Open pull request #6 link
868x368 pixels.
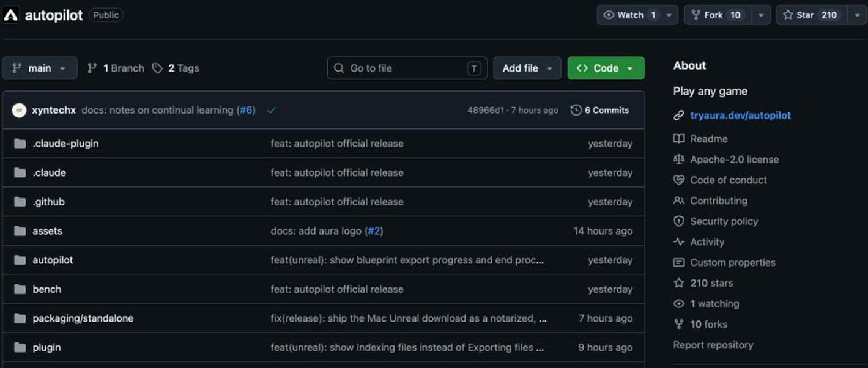click(246, 110)
